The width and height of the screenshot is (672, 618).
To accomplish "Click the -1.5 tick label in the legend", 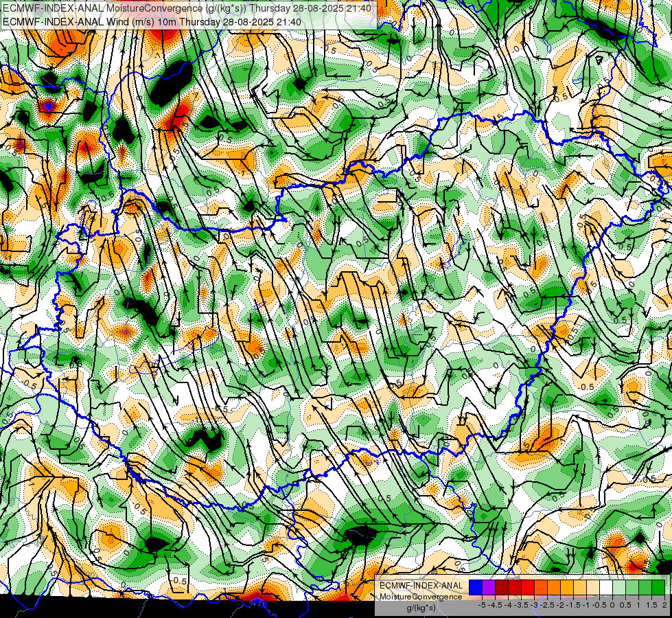I will (x=573, y=605).
